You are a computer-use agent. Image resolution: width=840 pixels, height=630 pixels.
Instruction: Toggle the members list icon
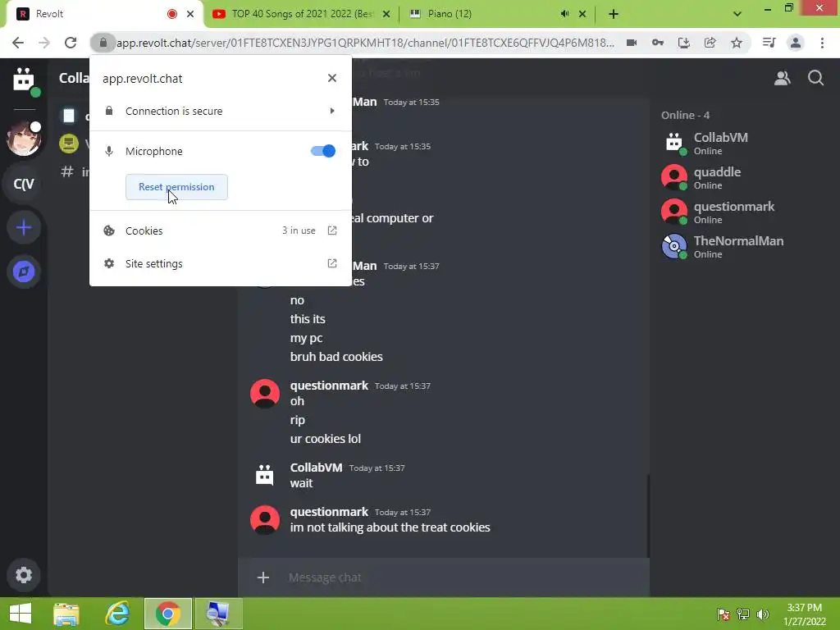[x=783, y=78]
